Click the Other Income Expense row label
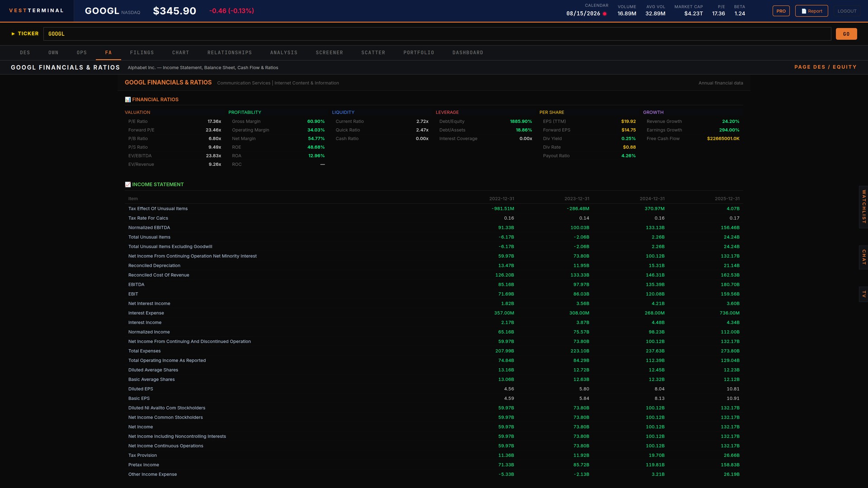Screen dimensions: 868x488 152,474
